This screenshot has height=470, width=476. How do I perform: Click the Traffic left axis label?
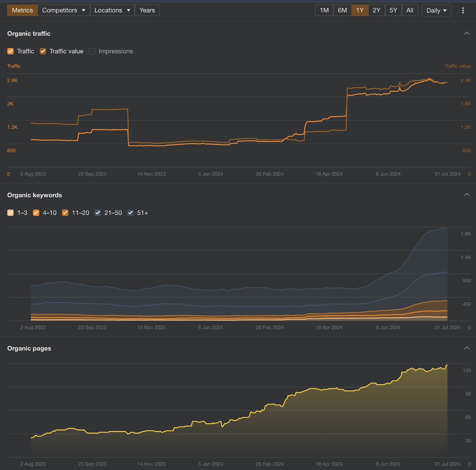click(14, 66)
